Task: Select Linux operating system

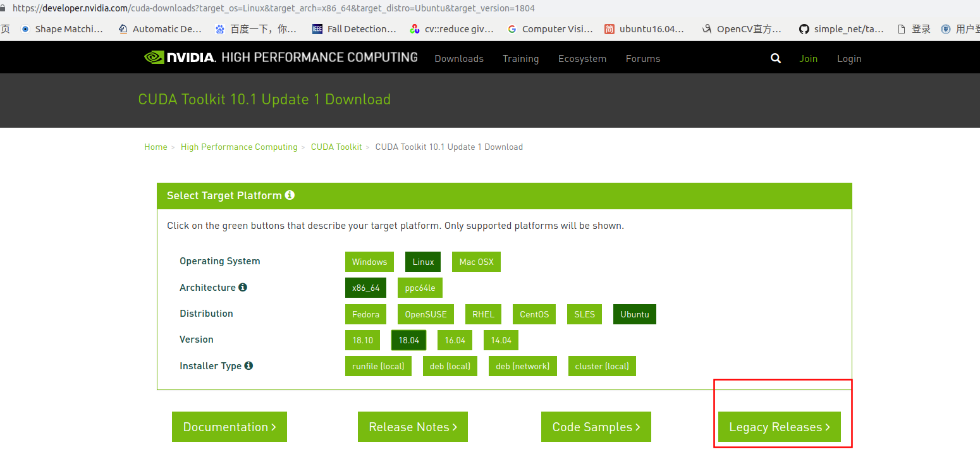Action: click(423, 262)
